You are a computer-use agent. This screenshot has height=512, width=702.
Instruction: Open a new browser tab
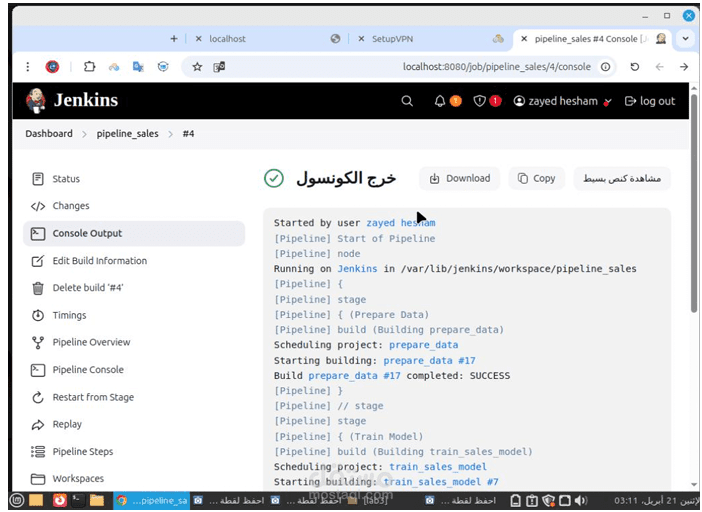tap(174, 39)
